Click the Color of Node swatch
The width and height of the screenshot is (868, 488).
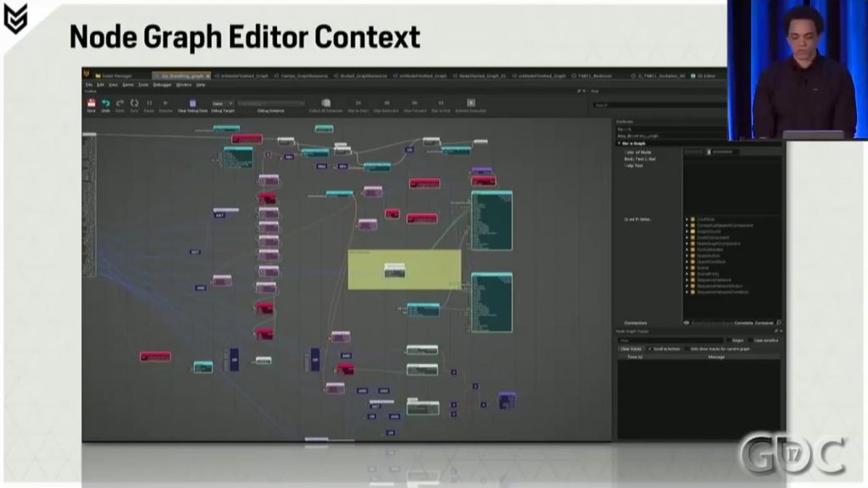coord(693,152)
